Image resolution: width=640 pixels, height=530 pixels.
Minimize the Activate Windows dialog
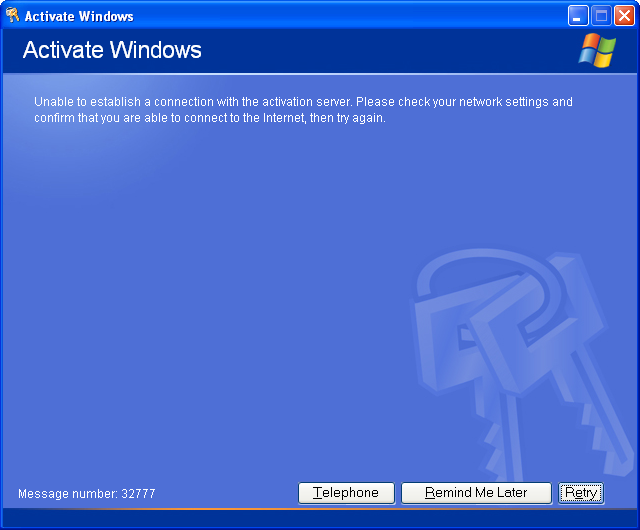point(578,16)
